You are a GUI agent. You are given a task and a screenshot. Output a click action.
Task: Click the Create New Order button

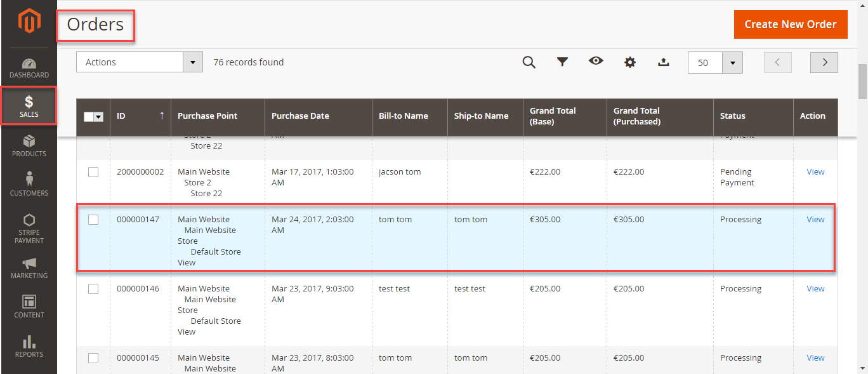790,24
